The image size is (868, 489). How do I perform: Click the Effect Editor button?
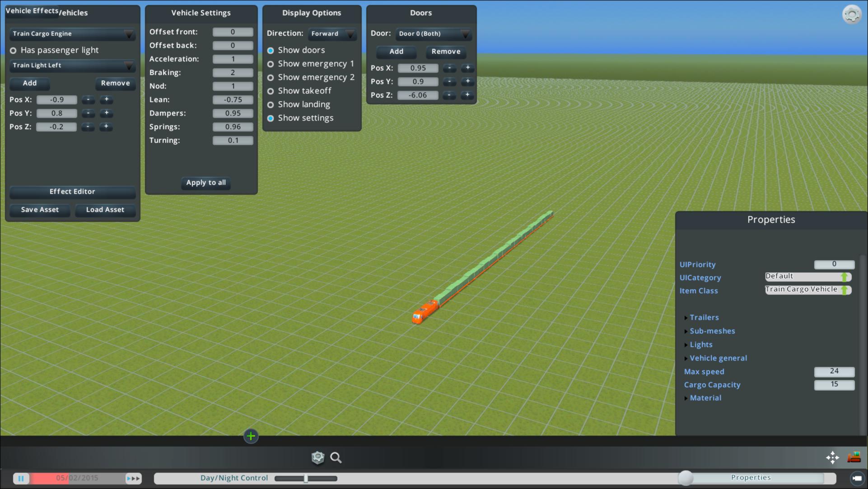pyautogui.click(x=72, y=192)
